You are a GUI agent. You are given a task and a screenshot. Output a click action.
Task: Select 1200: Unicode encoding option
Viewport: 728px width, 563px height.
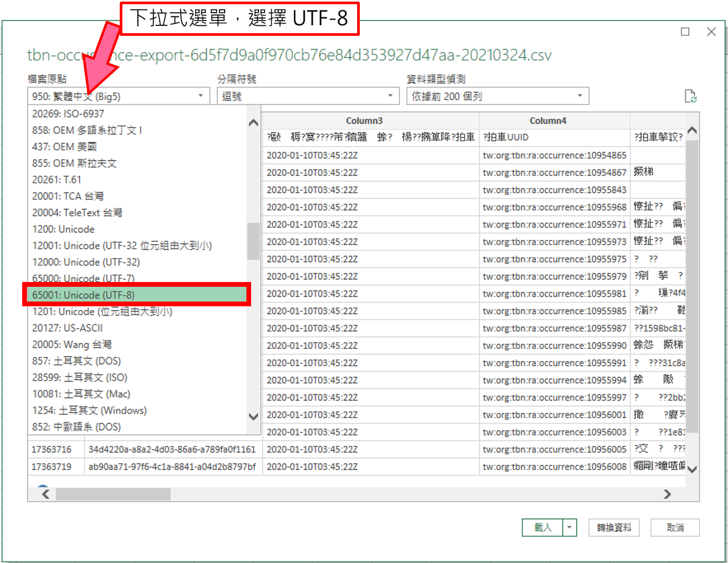point(63,229)
